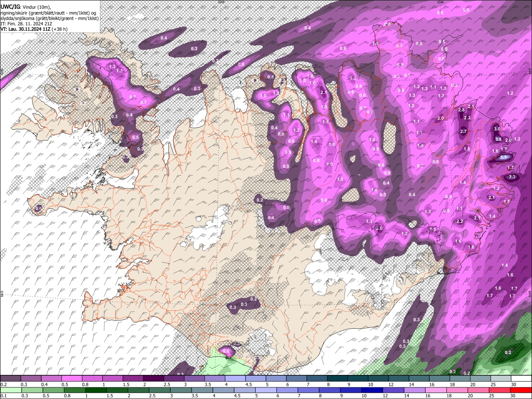Click the title text 'UWC/IG: Vindur (10m)'
532x399 pixels.
pos(26,7)
